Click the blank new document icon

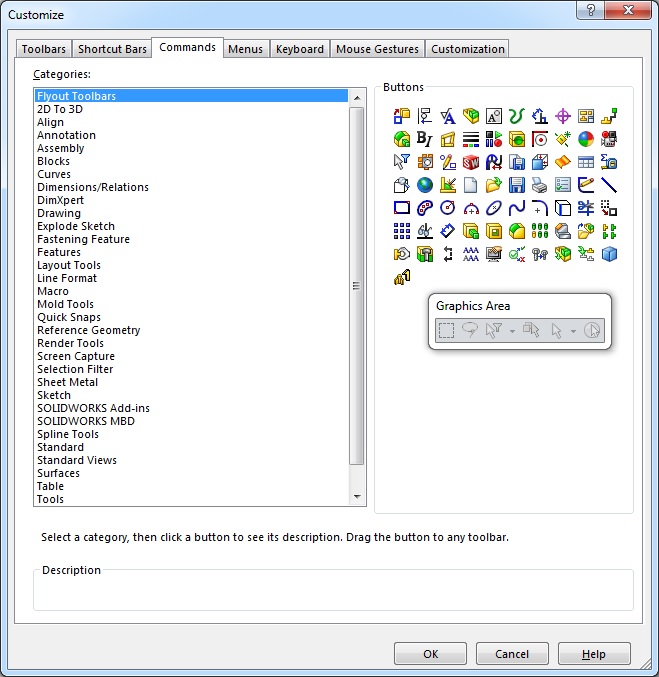[x=471, y=185]
